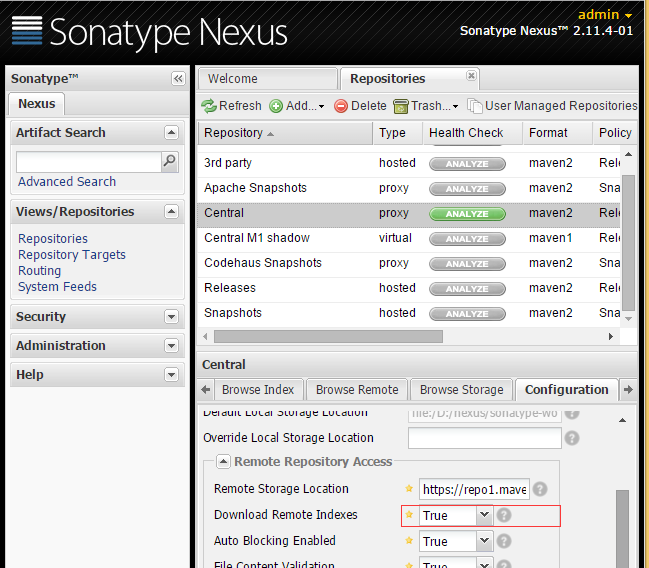Open the Advanced Search link

pos(67,181)
